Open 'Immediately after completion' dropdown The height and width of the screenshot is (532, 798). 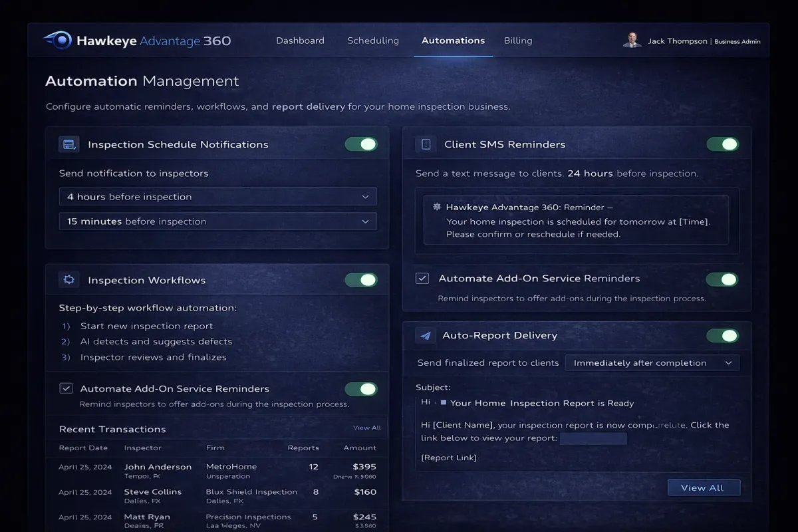click(652, 363)
